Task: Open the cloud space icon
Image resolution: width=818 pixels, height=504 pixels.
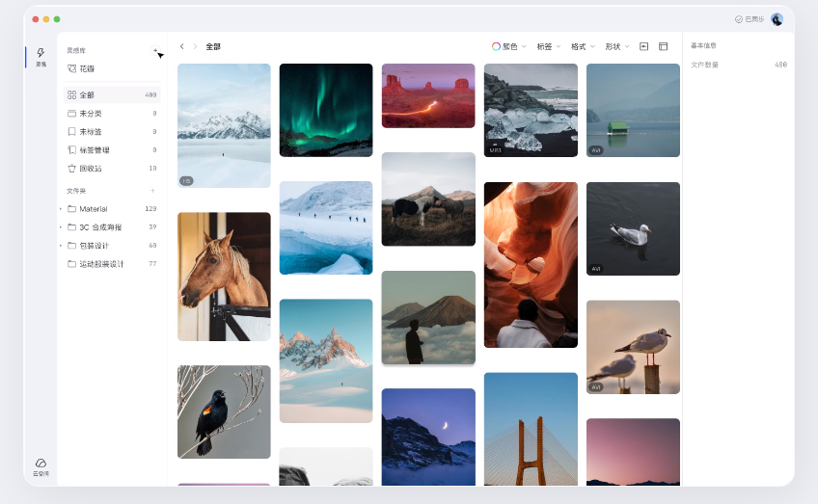Action: coord(41,466)
